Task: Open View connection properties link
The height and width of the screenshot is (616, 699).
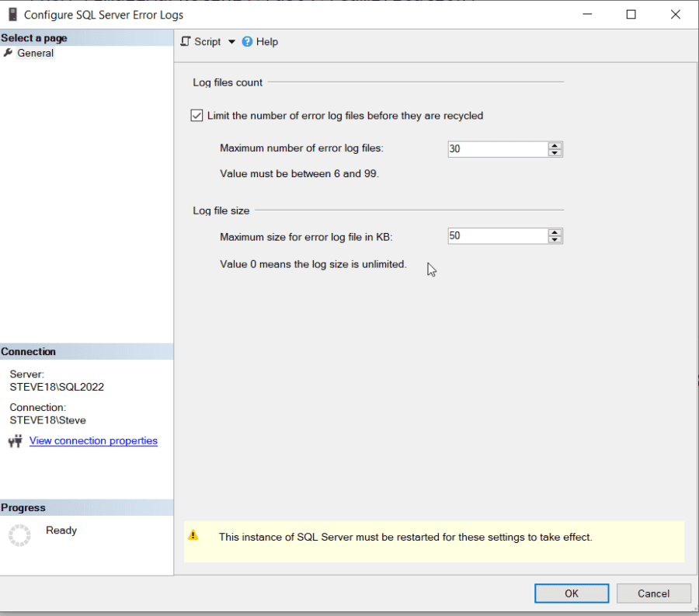Action: (93, 440)
